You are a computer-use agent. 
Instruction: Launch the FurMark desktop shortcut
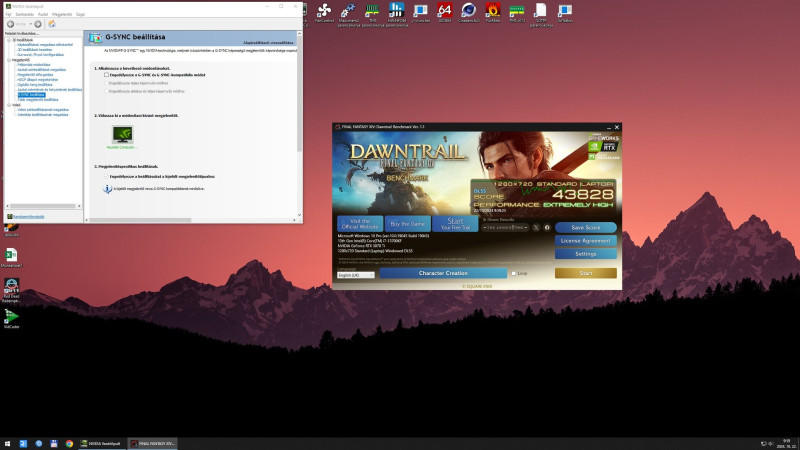tap(493, 13)
